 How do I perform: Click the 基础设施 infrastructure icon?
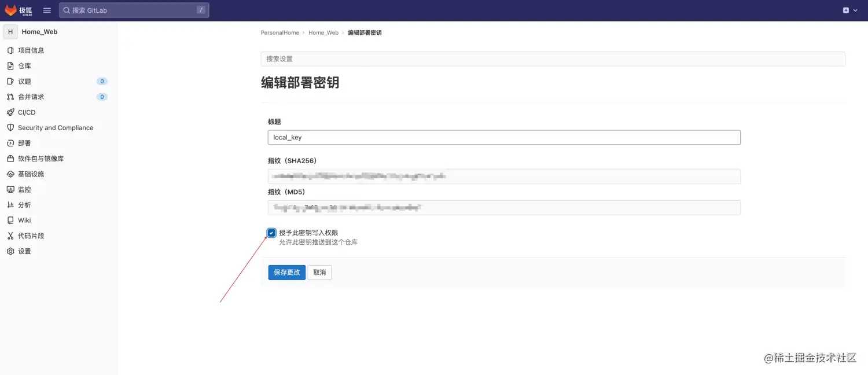(x=10, y=174)
